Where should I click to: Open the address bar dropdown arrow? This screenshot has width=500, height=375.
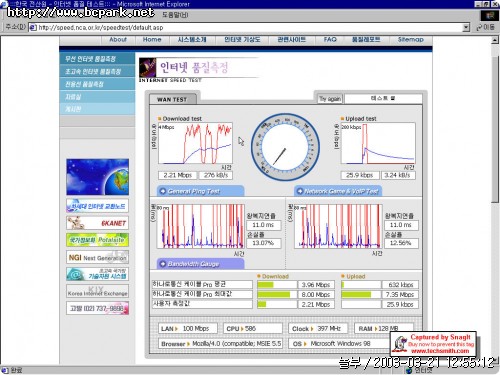click(x=466, y=27)
